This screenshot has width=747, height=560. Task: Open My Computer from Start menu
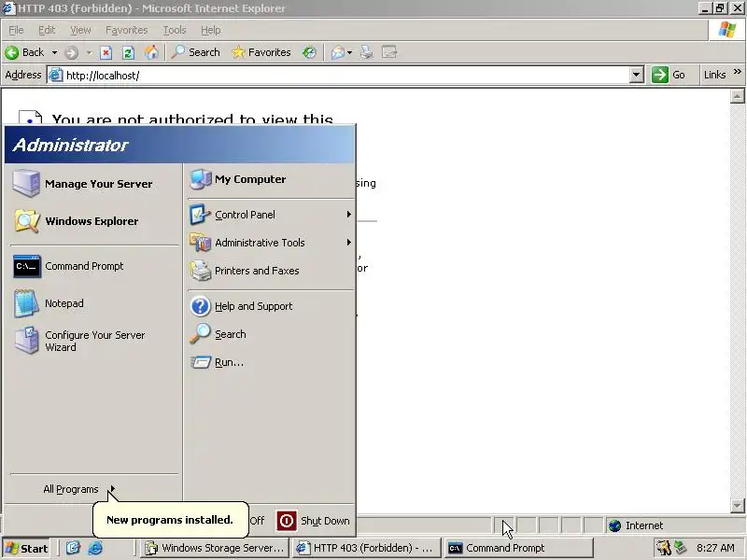tap(271, 179)
